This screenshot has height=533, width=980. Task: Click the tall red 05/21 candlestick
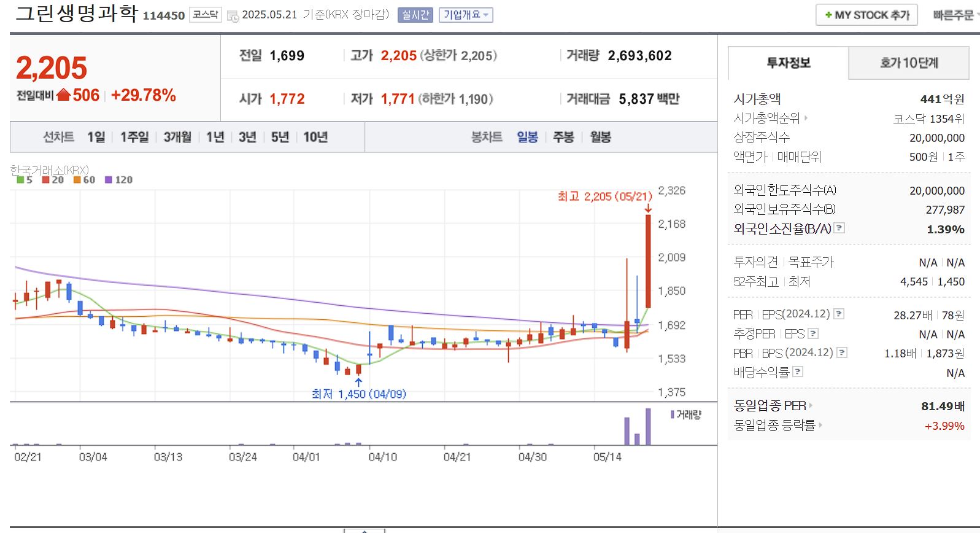(648, 261)
